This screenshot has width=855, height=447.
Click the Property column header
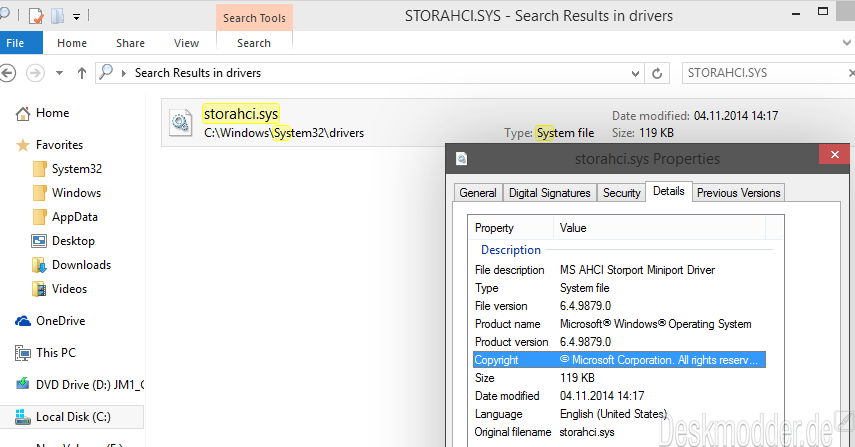(x=510, y=228)
